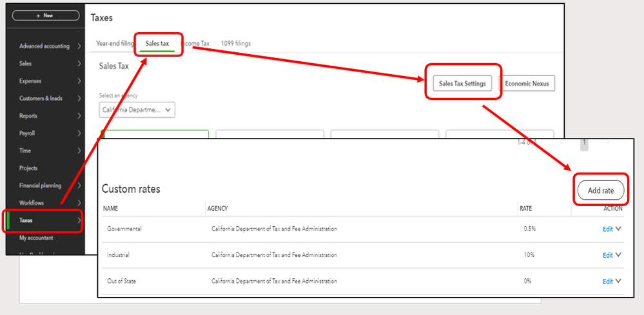Click the 10% rate value

pyautogui.click(x=529, y=254)
